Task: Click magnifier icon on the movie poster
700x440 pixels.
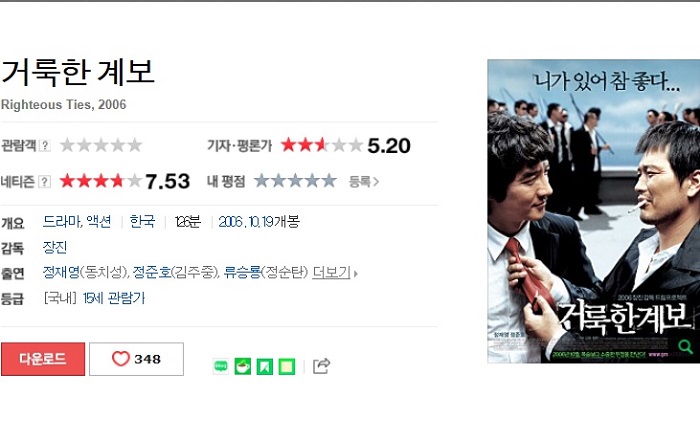Action: click(x=685, y=346)
